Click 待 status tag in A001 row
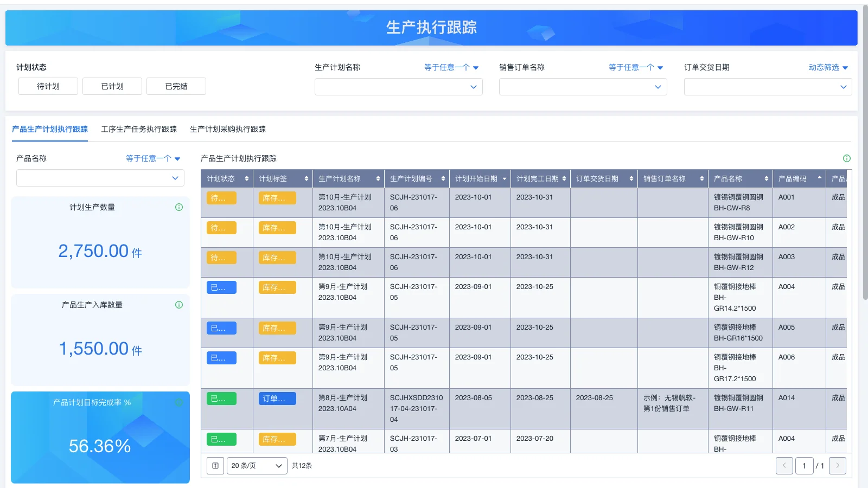868x488 pixels. [221, 198]
